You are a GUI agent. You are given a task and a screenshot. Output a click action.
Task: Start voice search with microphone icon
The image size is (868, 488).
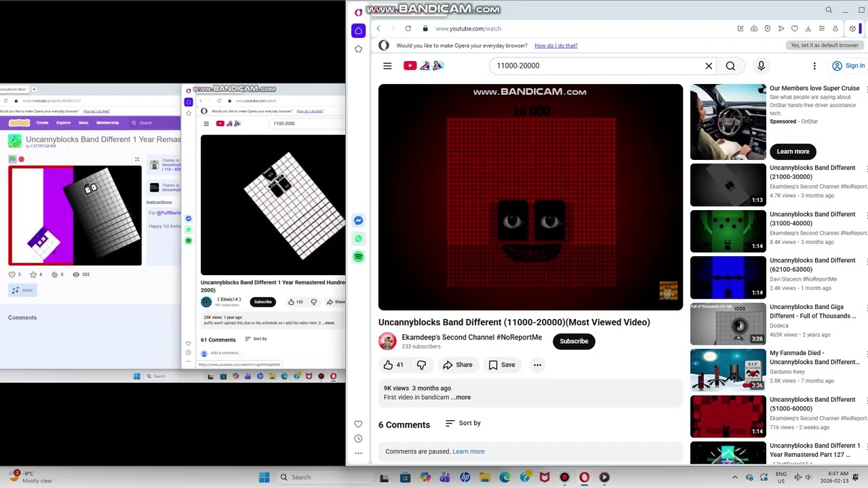(x=761, y=66)
